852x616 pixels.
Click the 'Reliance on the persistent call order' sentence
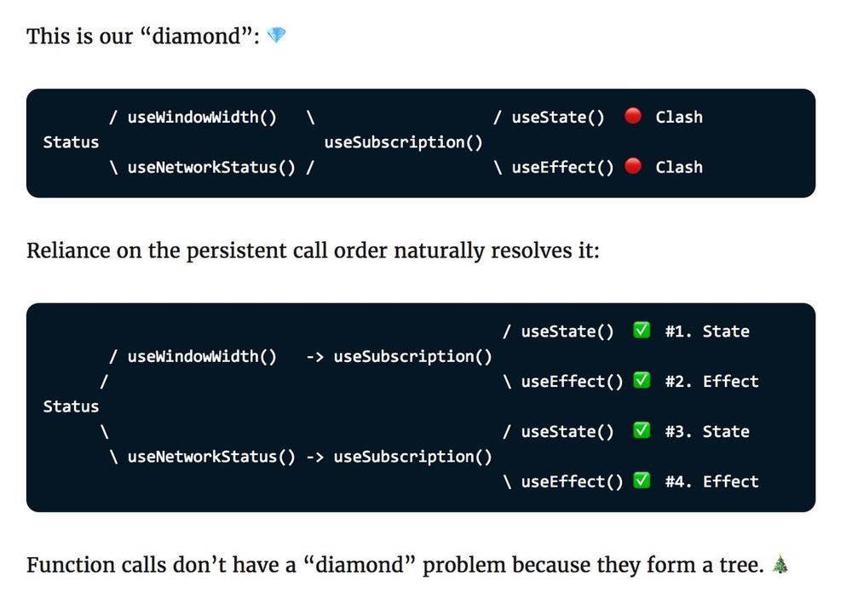[313, 251]
